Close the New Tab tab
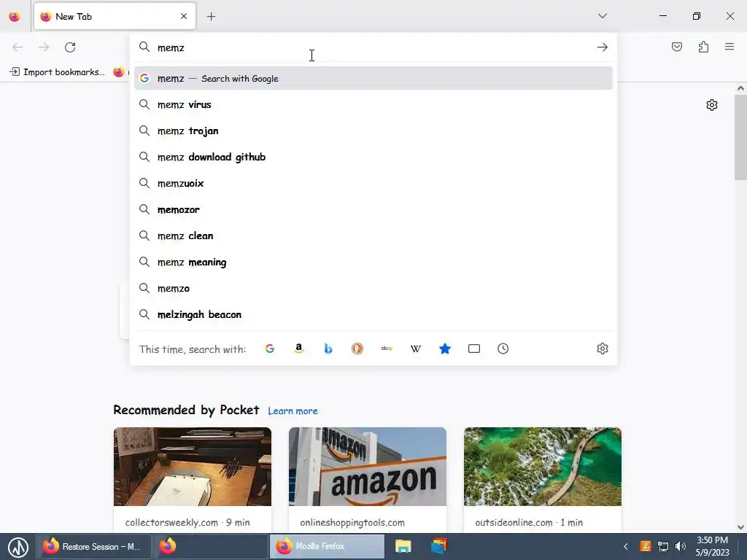This screenshot has height=560, width=747. pos(184,16)
